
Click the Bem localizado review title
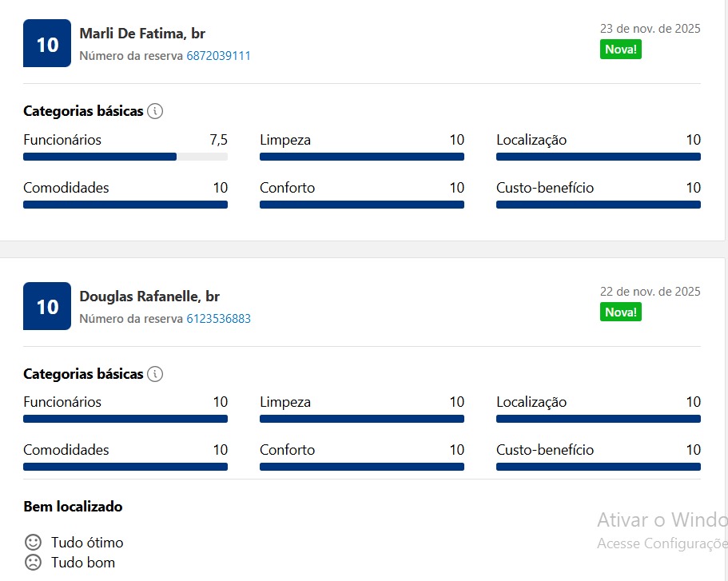73,507
